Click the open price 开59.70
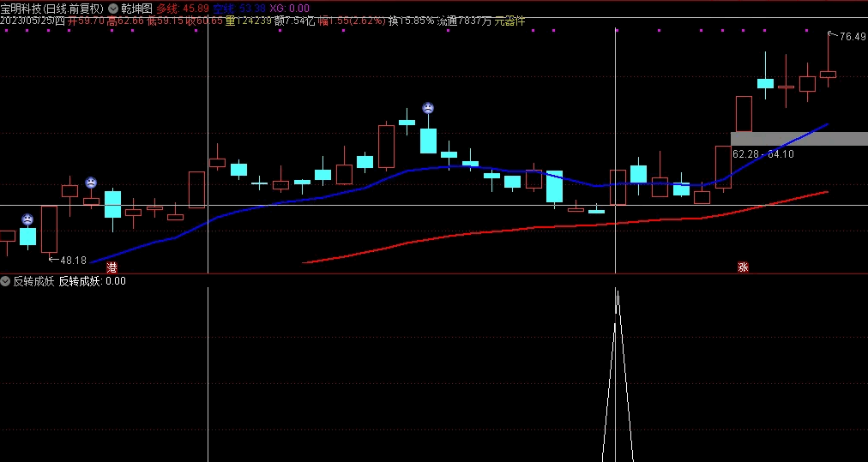 pos(85,21)
